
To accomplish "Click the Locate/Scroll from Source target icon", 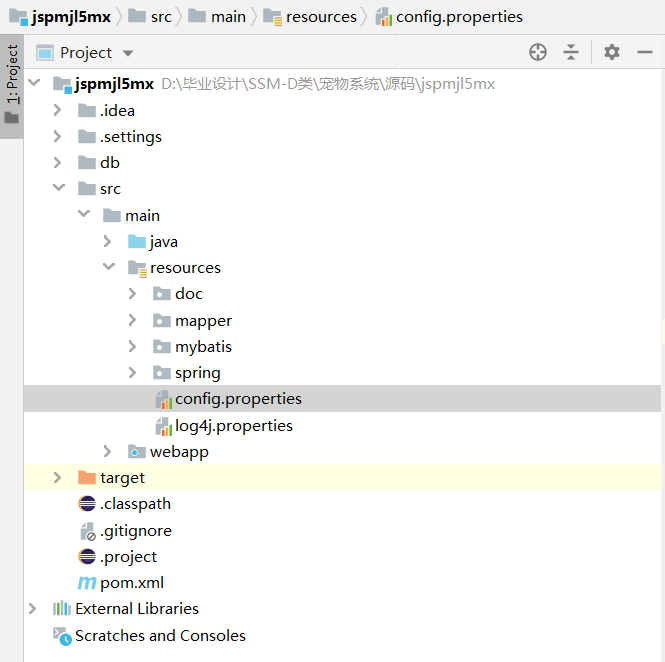I will pos(538,52).
